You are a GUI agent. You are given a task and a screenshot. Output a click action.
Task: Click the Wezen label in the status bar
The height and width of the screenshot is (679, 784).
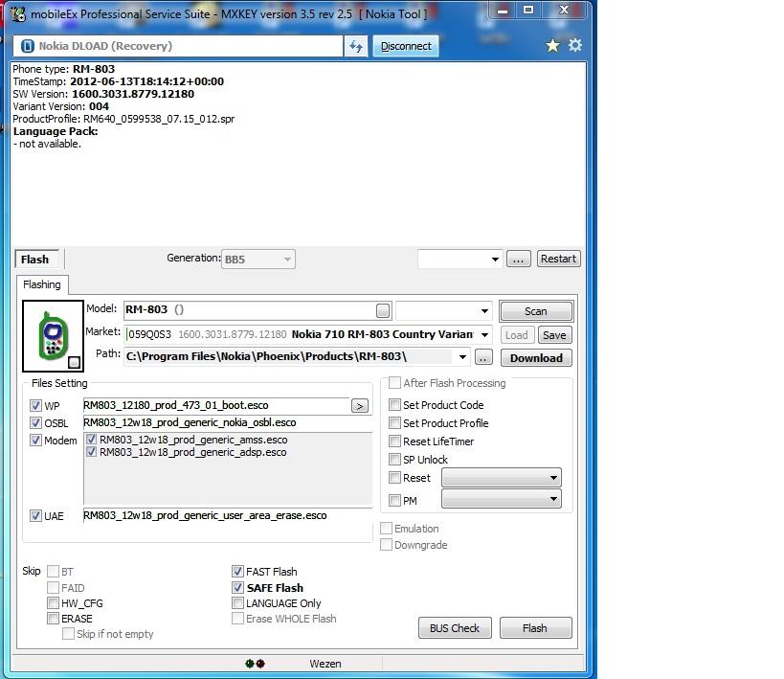coord(325,664)
